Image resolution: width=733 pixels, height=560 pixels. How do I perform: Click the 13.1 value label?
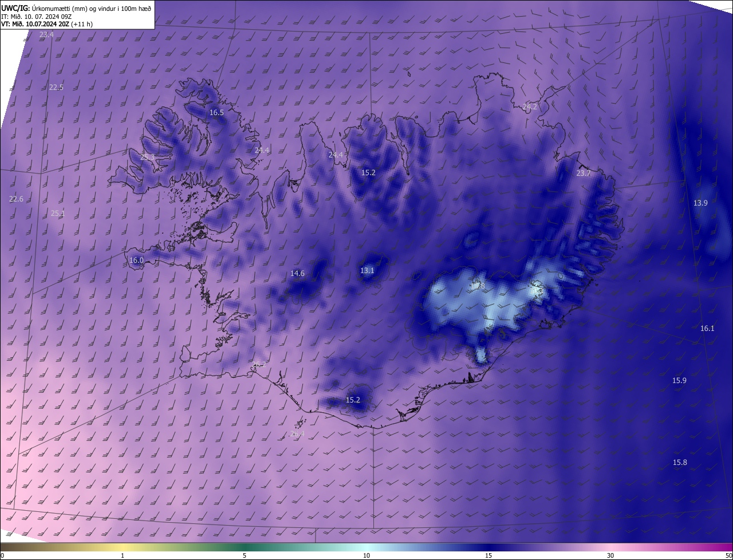tap(367, 271)
